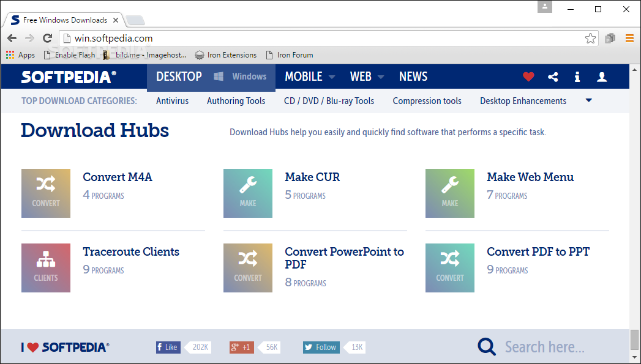This screenshot has height=364, width=641.
Task: Expand the WEB dropdown arrow
Action: coord(381,77)
